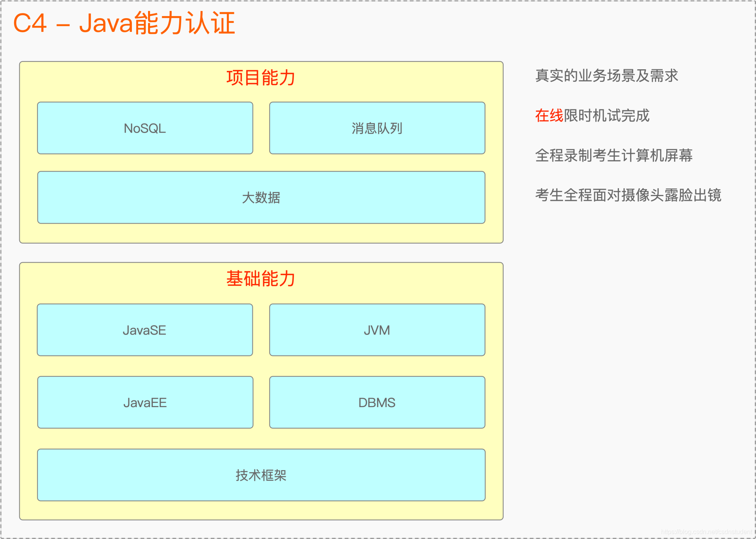Click the word Java in the title
Screen dimensions: 756x539
coord(106,23)
